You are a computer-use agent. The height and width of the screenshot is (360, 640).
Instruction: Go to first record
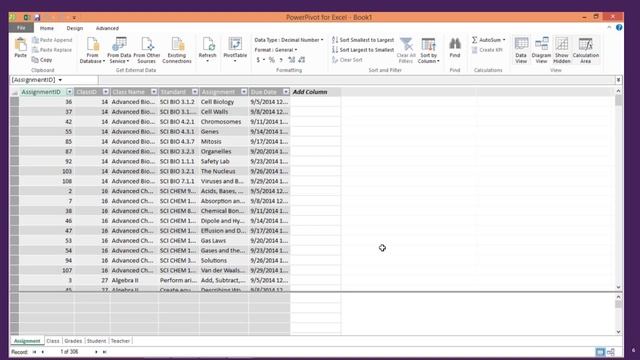pos(34,352)
